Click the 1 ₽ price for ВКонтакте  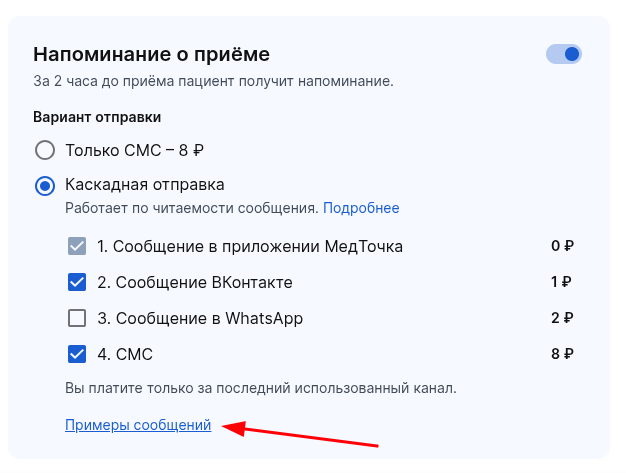[x=562, y=282]
